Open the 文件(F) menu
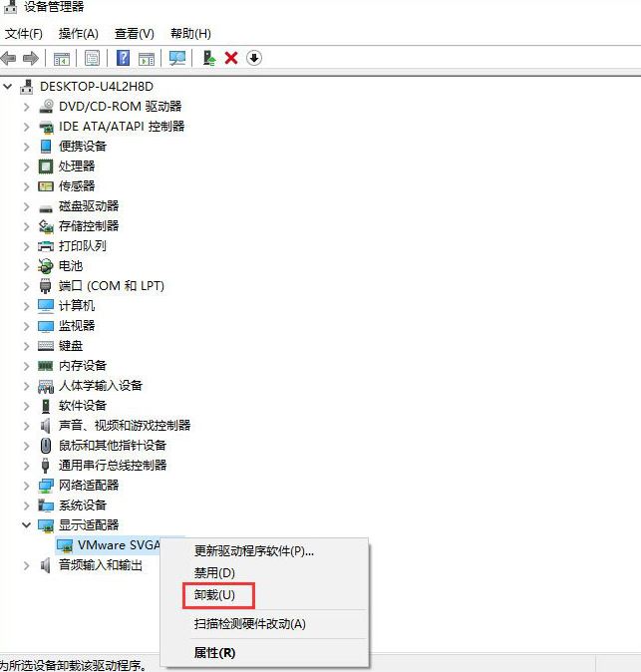The height and width of the screenshot is (672, 641). tap(23, 34)
